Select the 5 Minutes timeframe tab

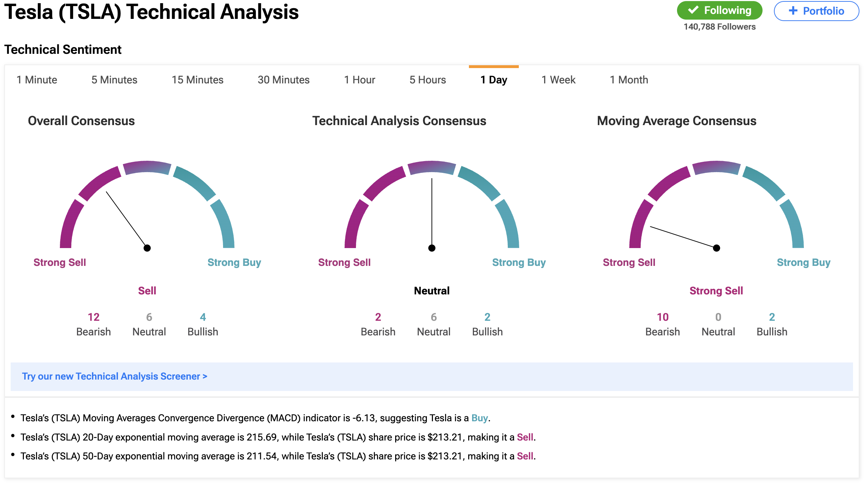tap(114, 80)
